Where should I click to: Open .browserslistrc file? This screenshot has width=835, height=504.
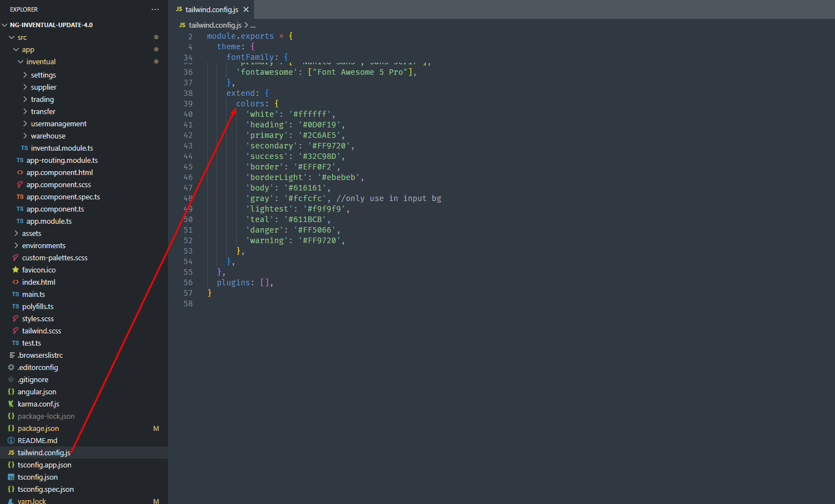tap(40, 355)
